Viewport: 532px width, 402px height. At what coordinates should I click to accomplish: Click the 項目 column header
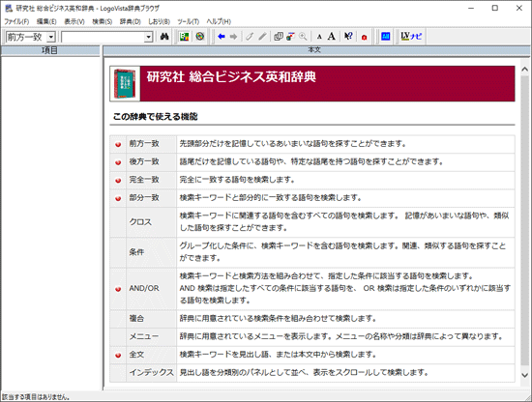[x=50, y=50]
